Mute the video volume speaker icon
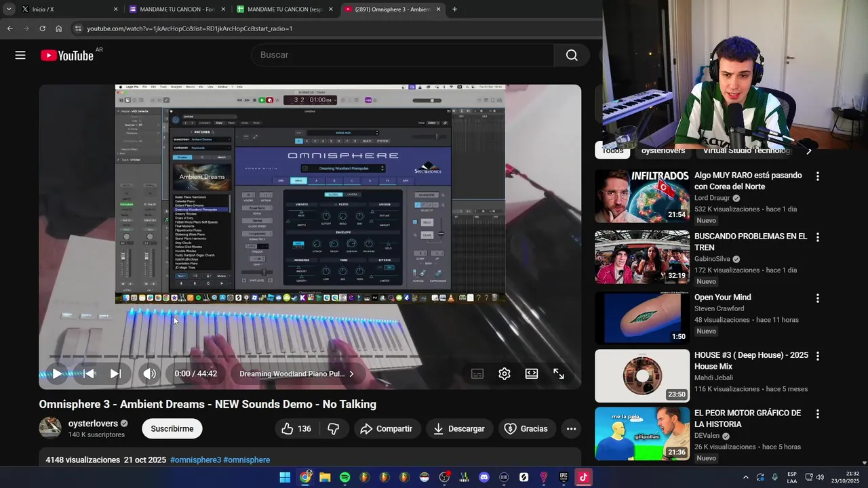 [149, 373]
